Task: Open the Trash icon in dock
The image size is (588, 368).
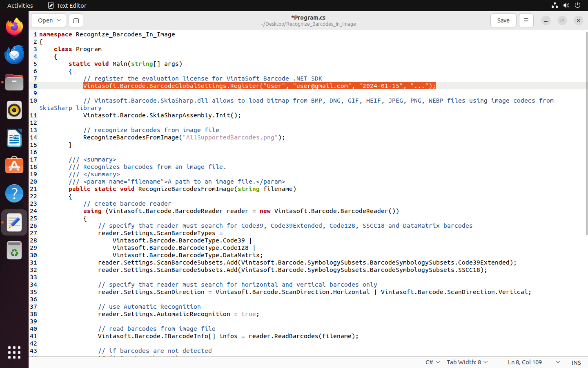Action: click(14, 250)
